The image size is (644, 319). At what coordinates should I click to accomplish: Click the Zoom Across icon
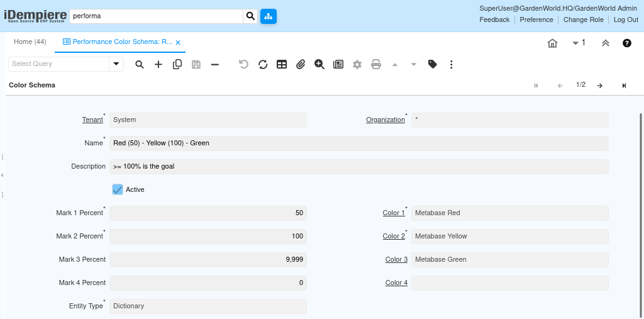point(319,64)
